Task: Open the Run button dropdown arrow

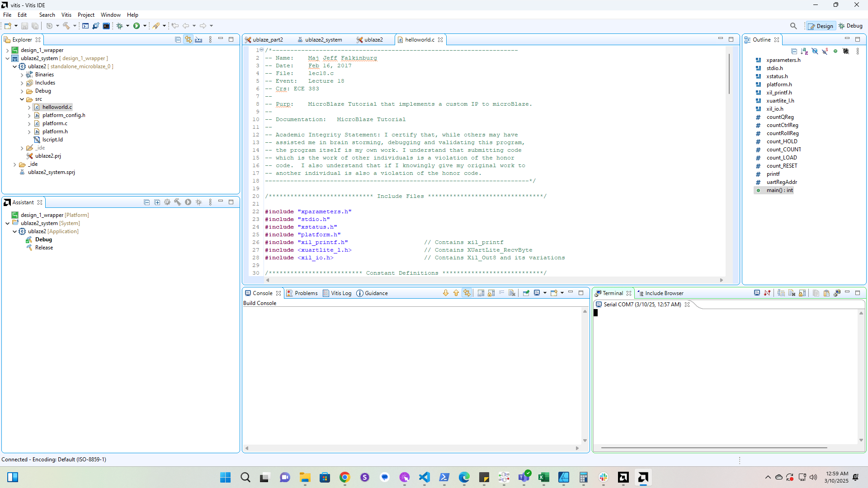Action: 145,26
